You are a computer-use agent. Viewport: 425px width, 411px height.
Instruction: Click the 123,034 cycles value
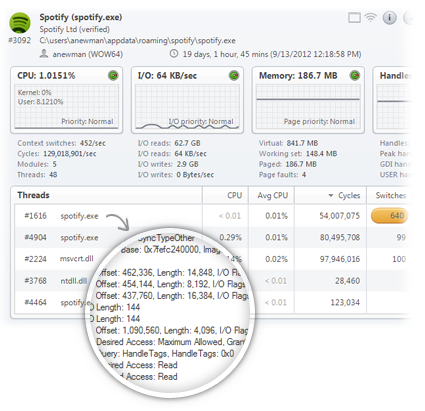(x=345, y=302)
